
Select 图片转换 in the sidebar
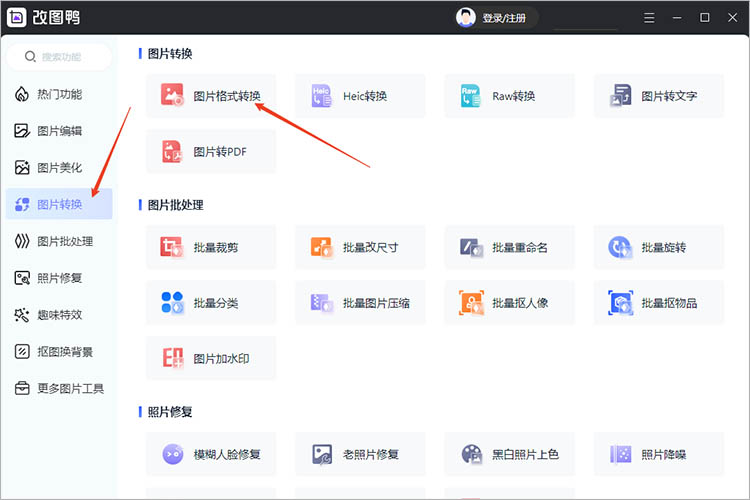pyautogui.click(x=59, y=204)
